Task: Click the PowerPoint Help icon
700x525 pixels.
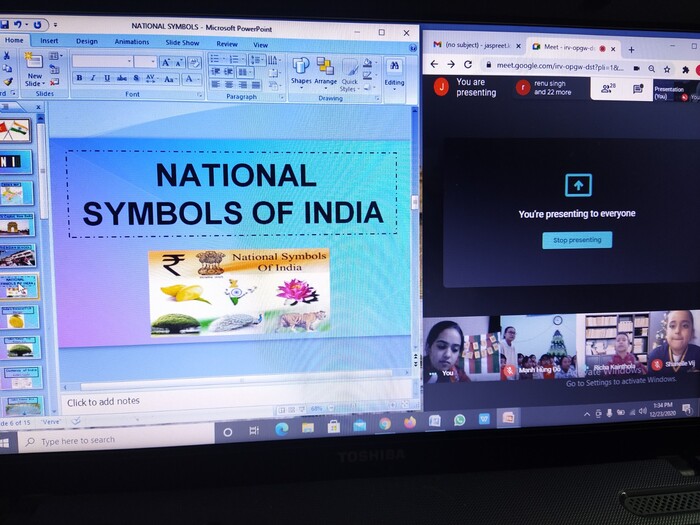Action: (412, 47)
